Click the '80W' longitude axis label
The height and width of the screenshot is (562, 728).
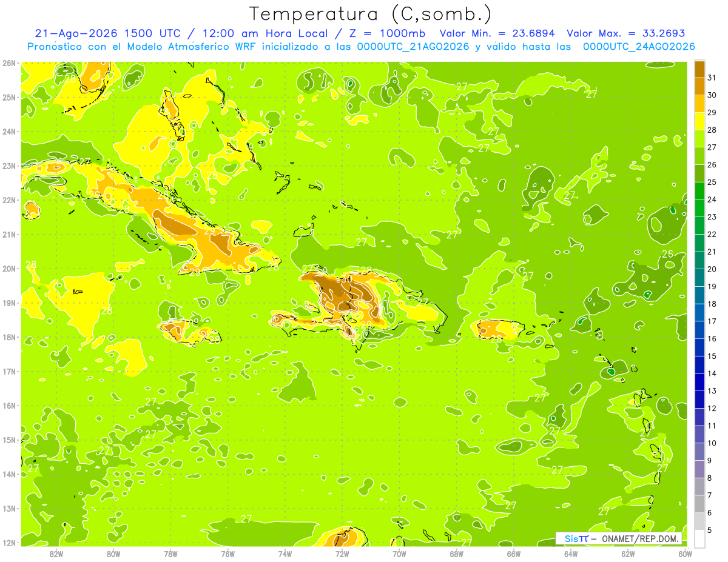coord(113,554)
